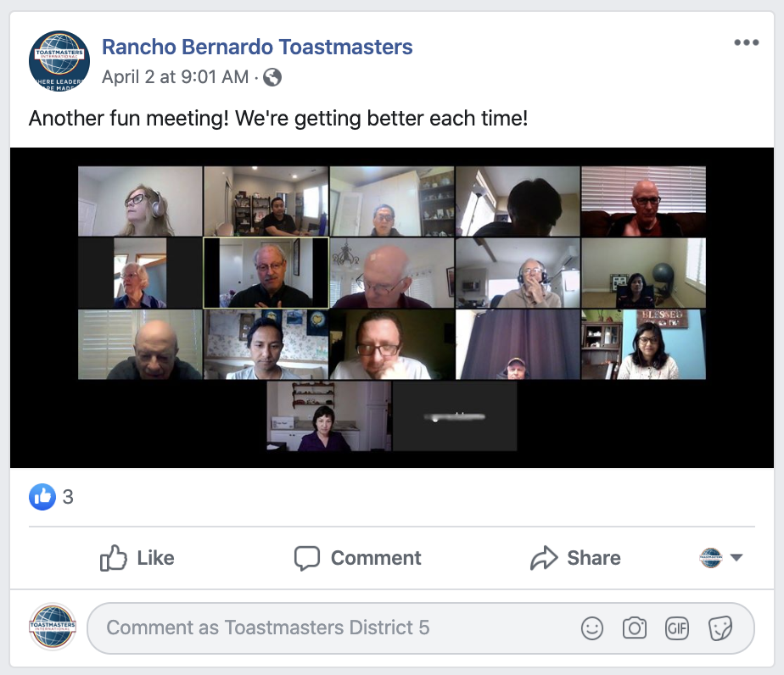Image resolution: width=784 pixels, height=675 pixels.
Task: Click the thumbs-up outline next to Like
Action: (114, 558)
